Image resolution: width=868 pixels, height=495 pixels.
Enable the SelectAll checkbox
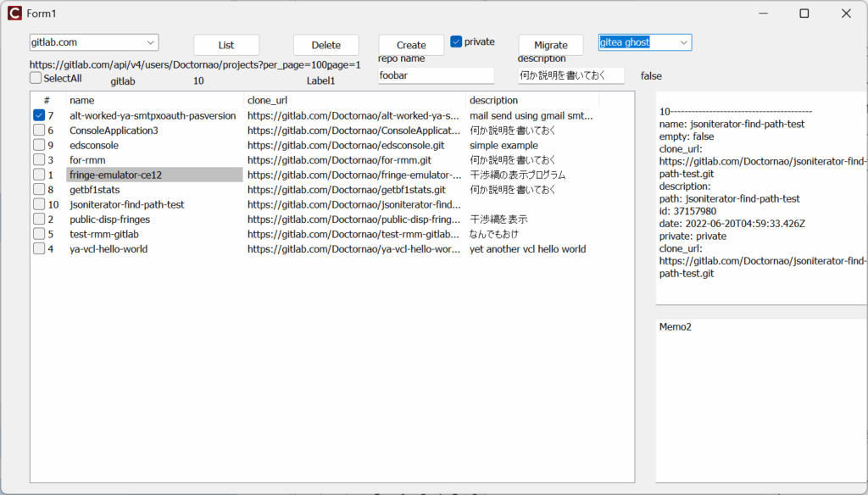36,78
